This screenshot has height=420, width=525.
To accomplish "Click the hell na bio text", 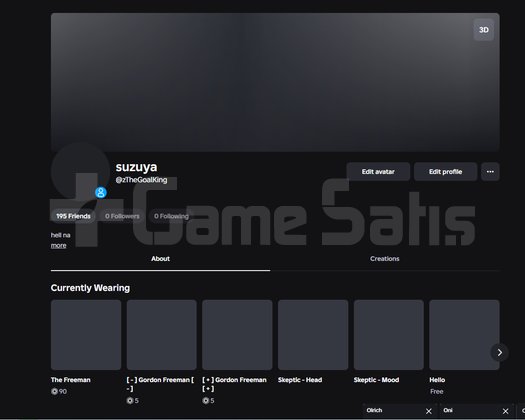I will [61, 235].
